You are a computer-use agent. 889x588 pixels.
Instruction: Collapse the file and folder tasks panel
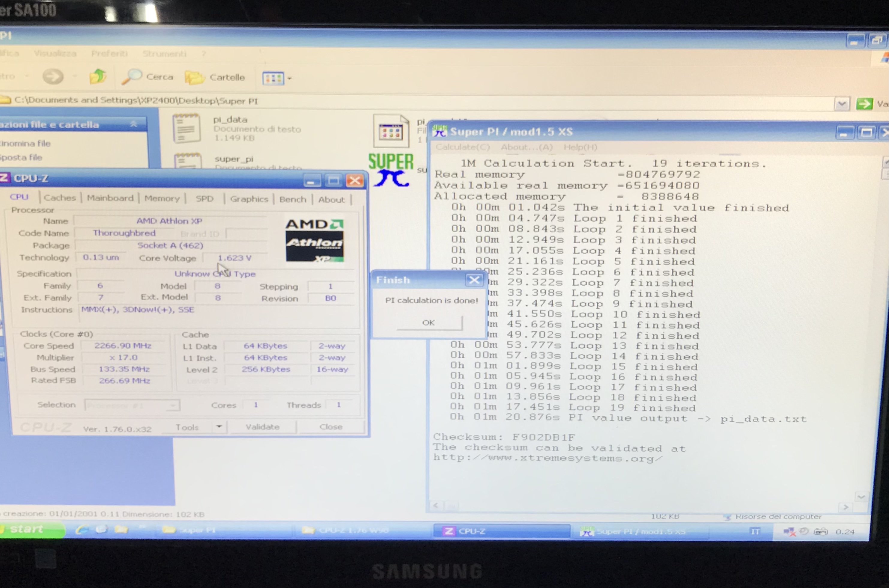pyautogui.click(x=133, y=124)
